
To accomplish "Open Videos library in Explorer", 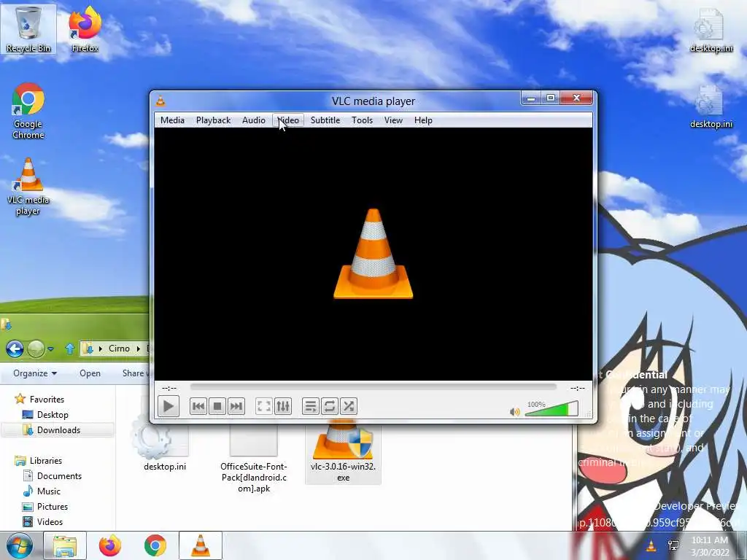I will tap(43, 522).
